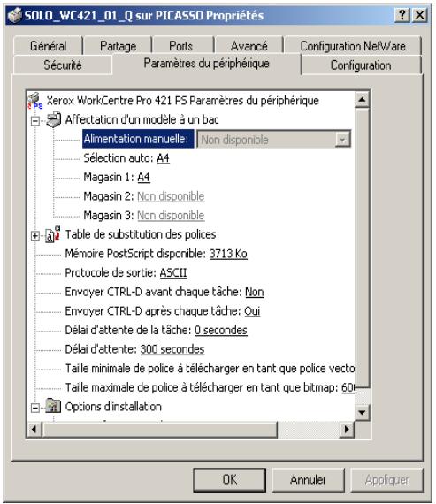This screenshot has height=504, width=436.
Task: Select Taille minimale de police row
Action: coord(210,369)
